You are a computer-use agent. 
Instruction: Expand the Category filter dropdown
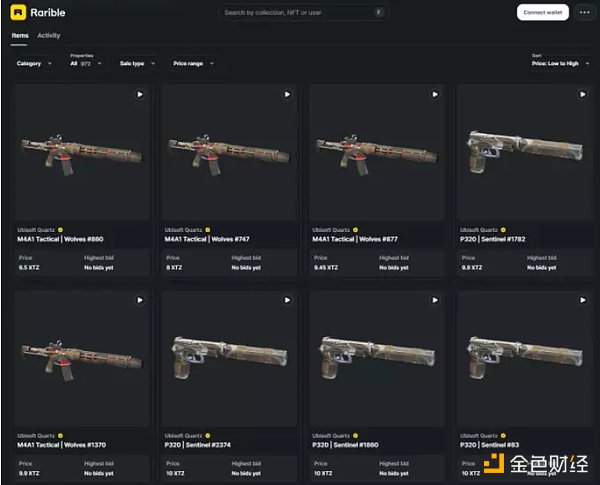[34, 64]
